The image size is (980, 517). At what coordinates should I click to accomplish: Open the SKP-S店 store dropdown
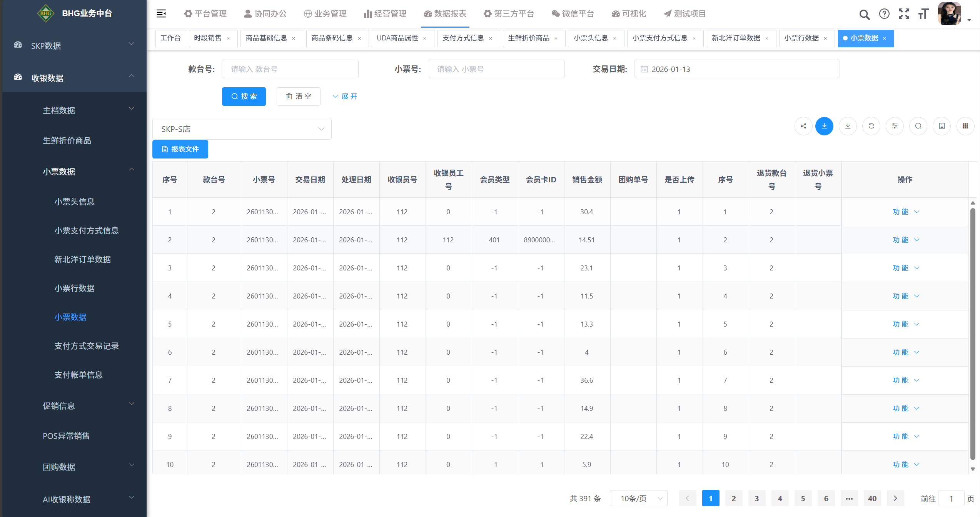pyautogui.click(x=242, y=129)
